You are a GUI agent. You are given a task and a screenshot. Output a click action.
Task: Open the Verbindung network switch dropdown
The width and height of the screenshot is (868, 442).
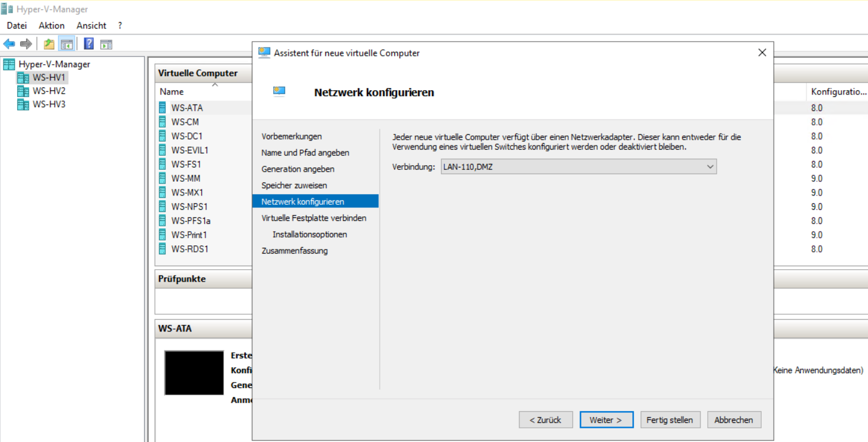click(578, 167)
